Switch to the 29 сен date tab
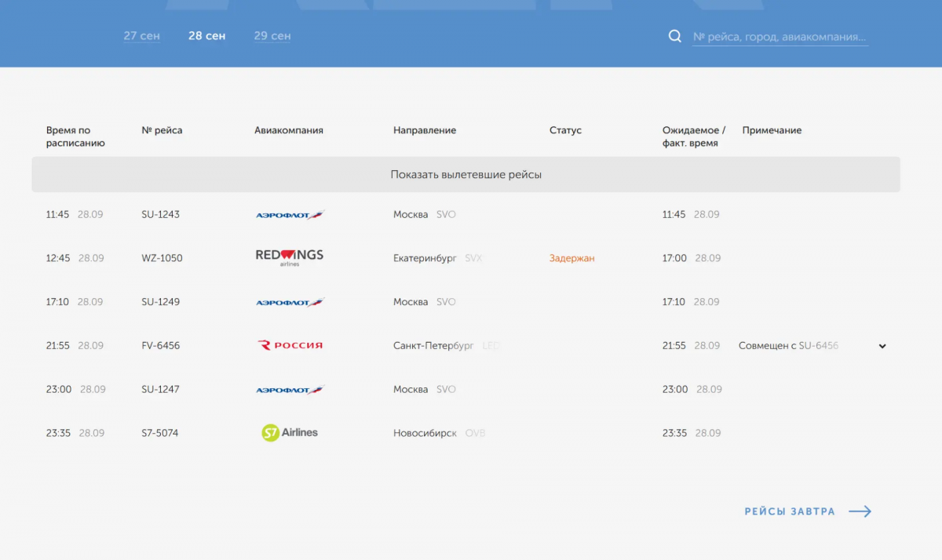 tap(272, 36)
